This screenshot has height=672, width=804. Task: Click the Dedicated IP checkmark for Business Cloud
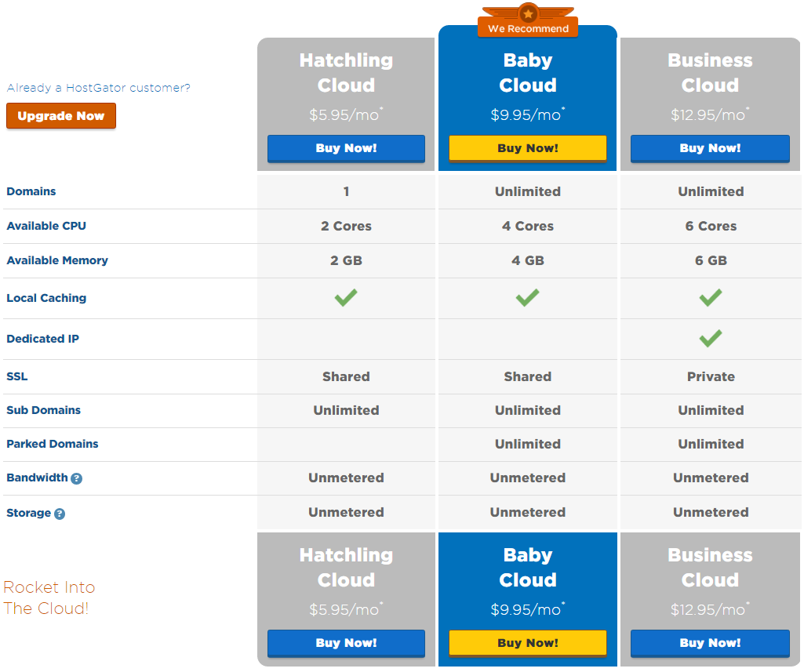(x=711, y=338)
